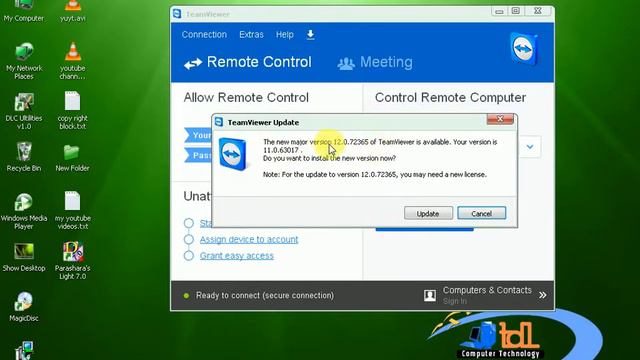
Task: Select youtube chann... VLC file icon
Action: point(73,61)
